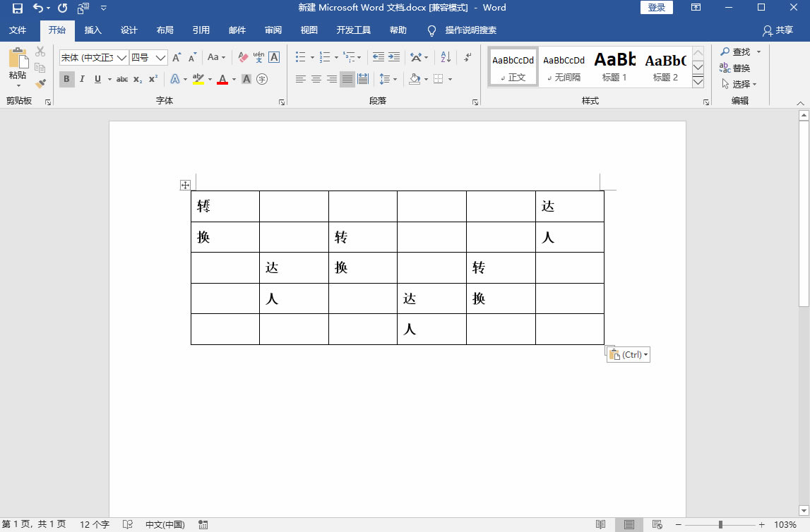Click the Increase Indent icon
810x532 pixels.
(x=394, y=57)
